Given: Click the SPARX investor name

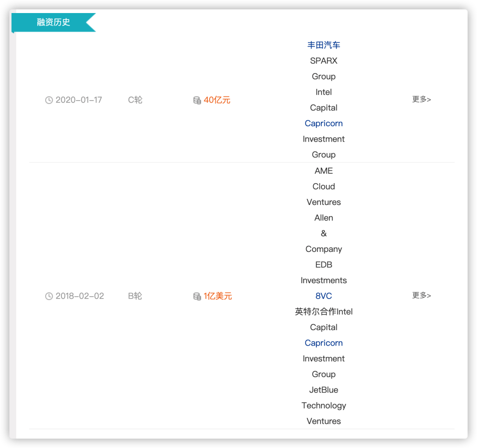Looking at the screenshot, I should [324, 61].
